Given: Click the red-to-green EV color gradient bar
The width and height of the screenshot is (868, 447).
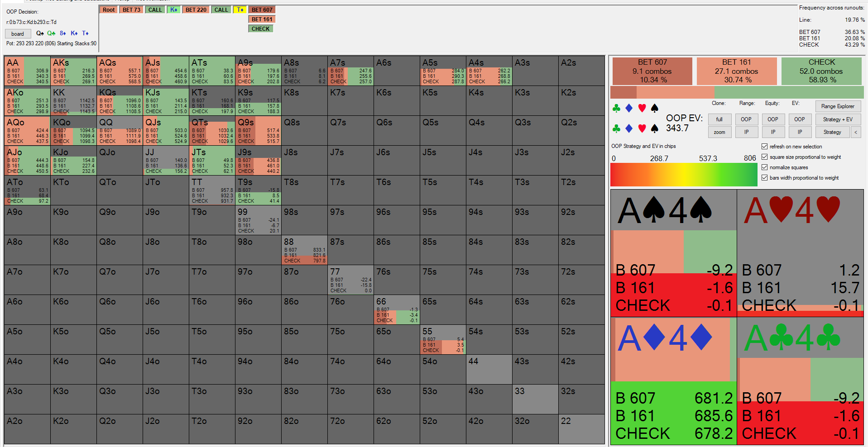Looking at the screenshot, I should coord(684,175).
